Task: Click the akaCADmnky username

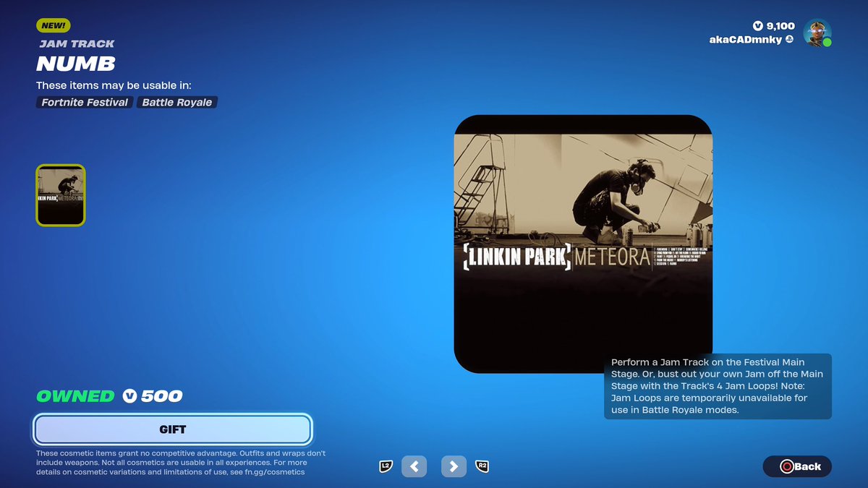Action: [x=746, y=40]
